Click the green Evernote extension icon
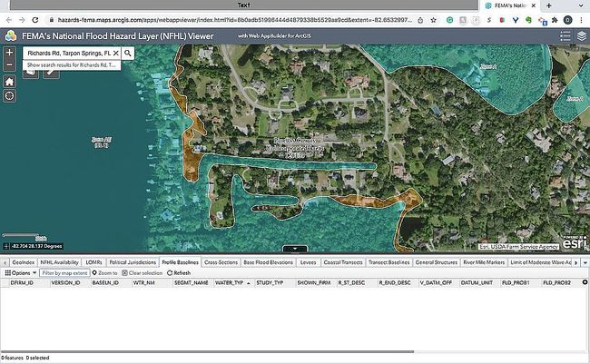The width and height of the screenshot is (590, 364). point(528,20)
